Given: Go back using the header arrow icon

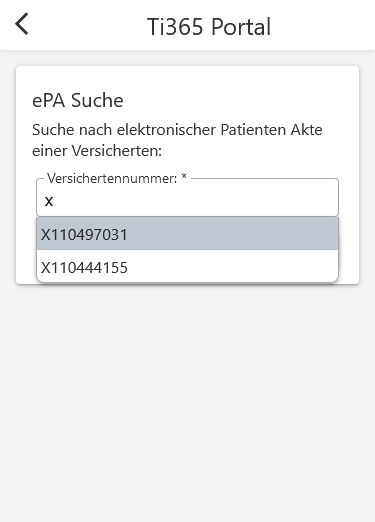Looking at the screenshot, I should coord(22,24).
